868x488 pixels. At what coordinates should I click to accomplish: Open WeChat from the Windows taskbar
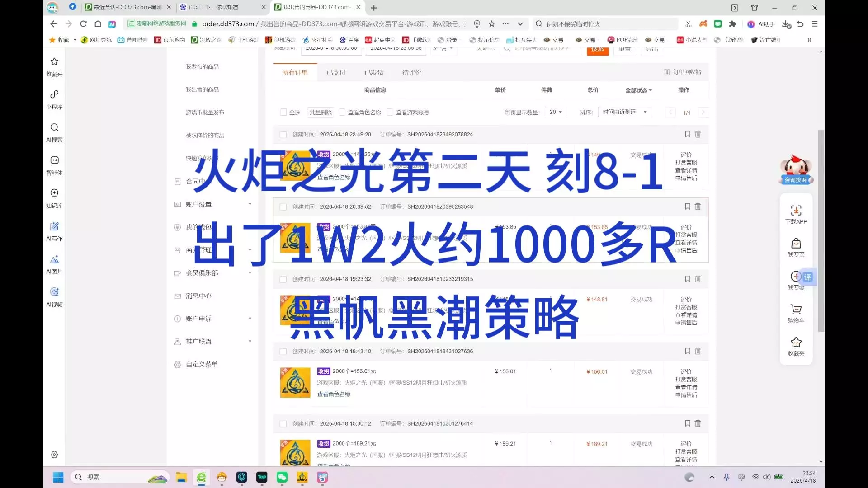[282, 477]
